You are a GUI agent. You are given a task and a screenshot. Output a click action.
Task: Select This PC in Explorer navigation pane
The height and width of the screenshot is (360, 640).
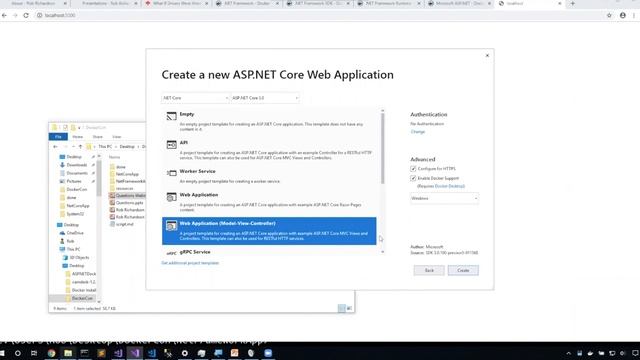pos(73,249)
